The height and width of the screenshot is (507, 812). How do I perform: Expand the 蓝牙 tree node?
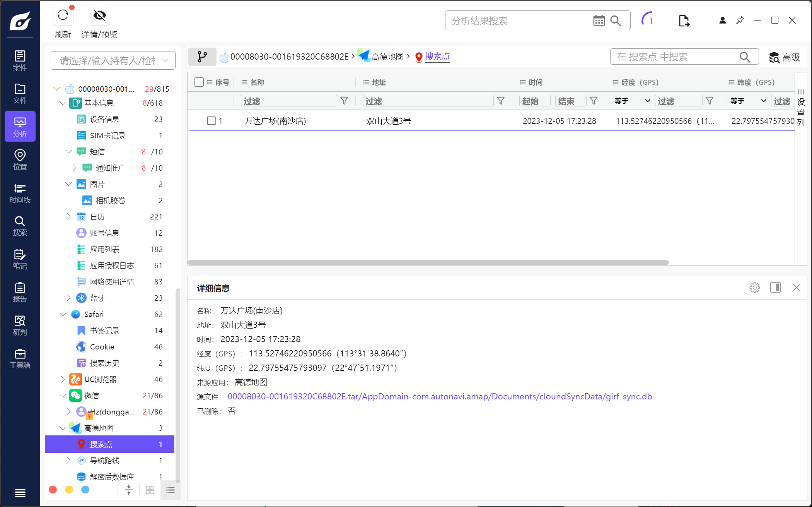pos(68,298)
